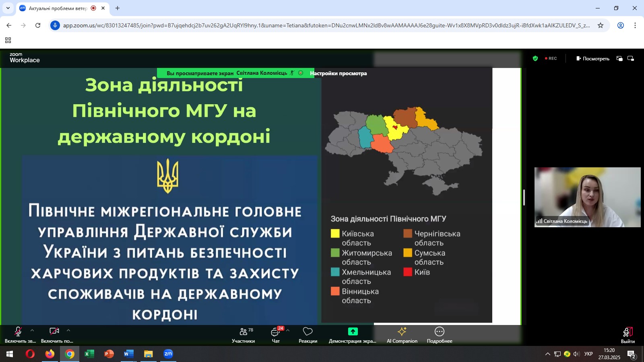Screen dimensions: 644x362
Task: Open the Чат chat panel
Action: (x=276, y=335)
